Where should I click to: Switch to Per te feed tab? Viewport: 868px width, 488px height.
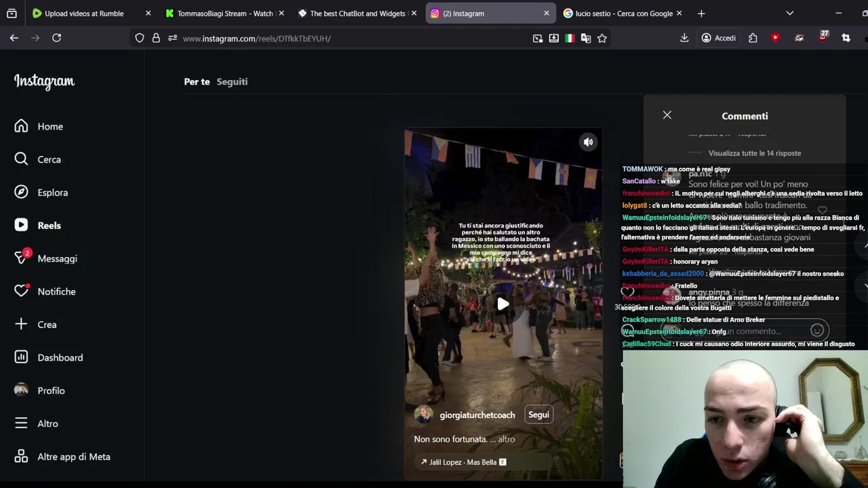[197, 81]
